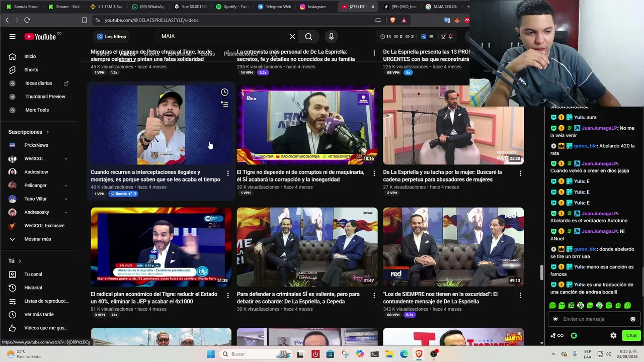
Task: Open the MAIA COLOM Google tab
Action: pyautogui.click(x=442, y=7)
